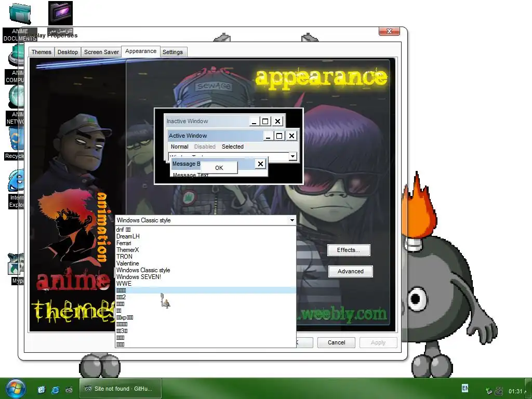Click the Windows Classic style combo box field
This screenshot has height=399, width=532.
coord(206,220)
